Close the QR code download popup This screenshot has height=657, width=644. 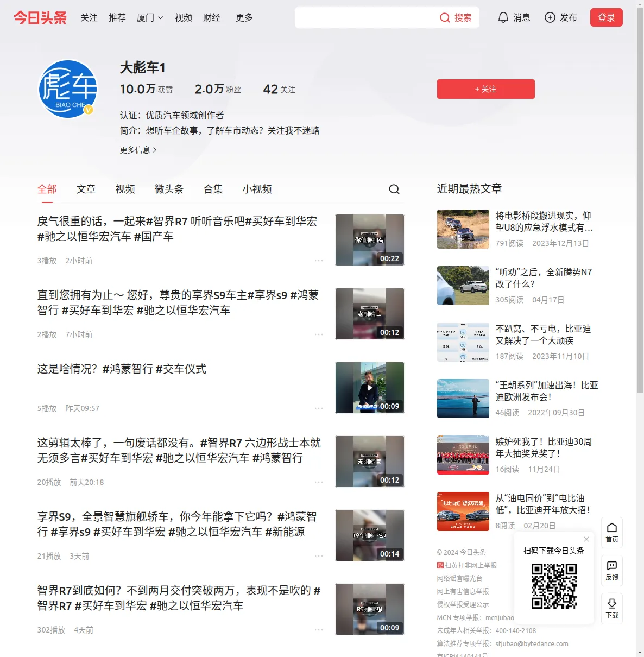586,539
